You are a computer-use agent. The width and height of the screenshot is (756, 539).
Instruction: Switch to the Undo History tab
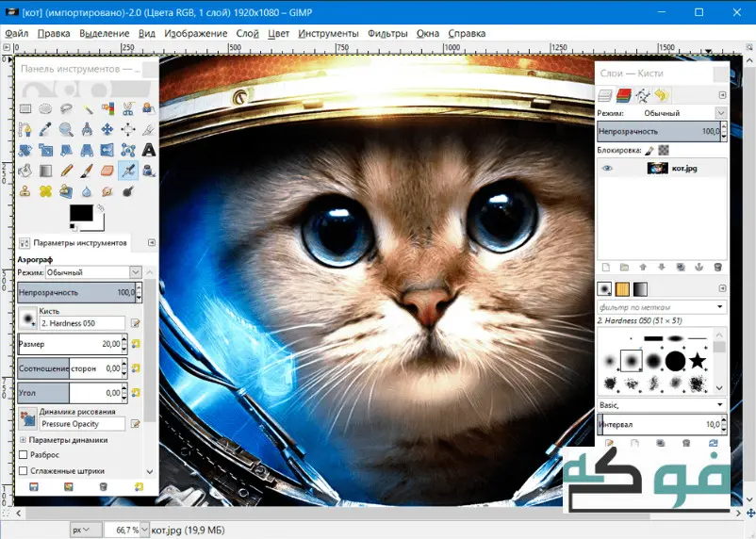pyautogui.click(x=662, y=95)
